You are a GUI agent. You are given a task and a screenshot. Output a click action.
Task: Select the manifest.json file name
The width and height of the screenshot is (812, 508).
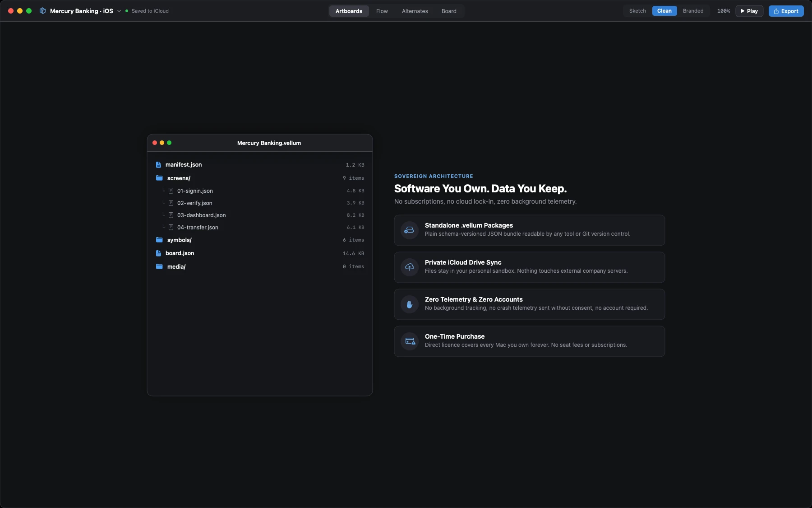(184, 165)
